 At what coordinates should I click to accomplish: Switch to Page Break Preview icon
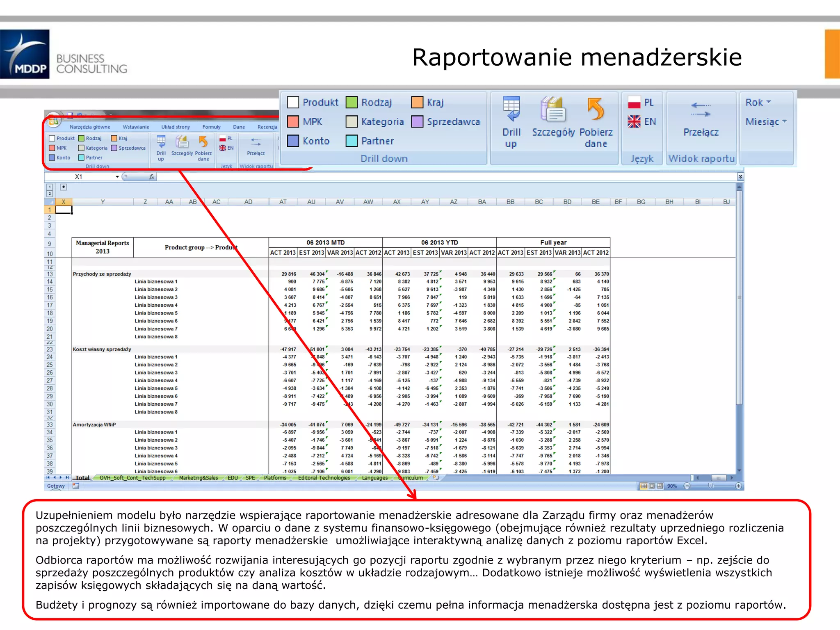point(660,486)
